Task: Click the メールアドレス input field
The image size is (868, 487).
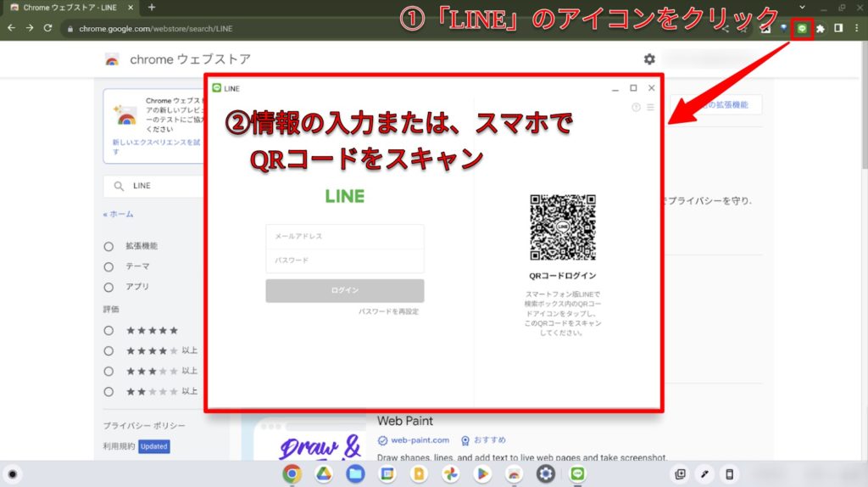Action: (344, 237)
